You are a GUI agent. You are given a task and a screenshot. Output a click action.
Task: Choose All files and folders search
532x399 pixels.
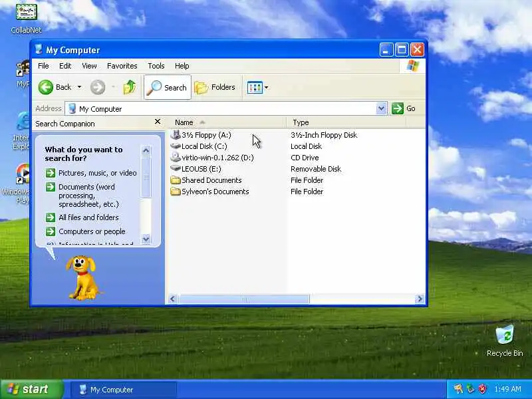(88, 217)
